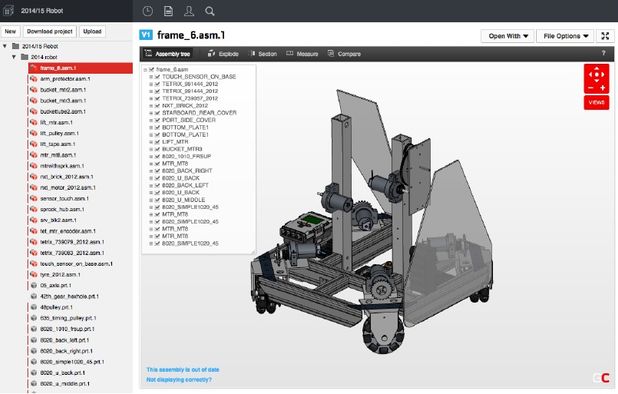Toggle the PORT_SIDE_COVER checkbox
This screenshot has height=394, width=618.
point(157,120)
